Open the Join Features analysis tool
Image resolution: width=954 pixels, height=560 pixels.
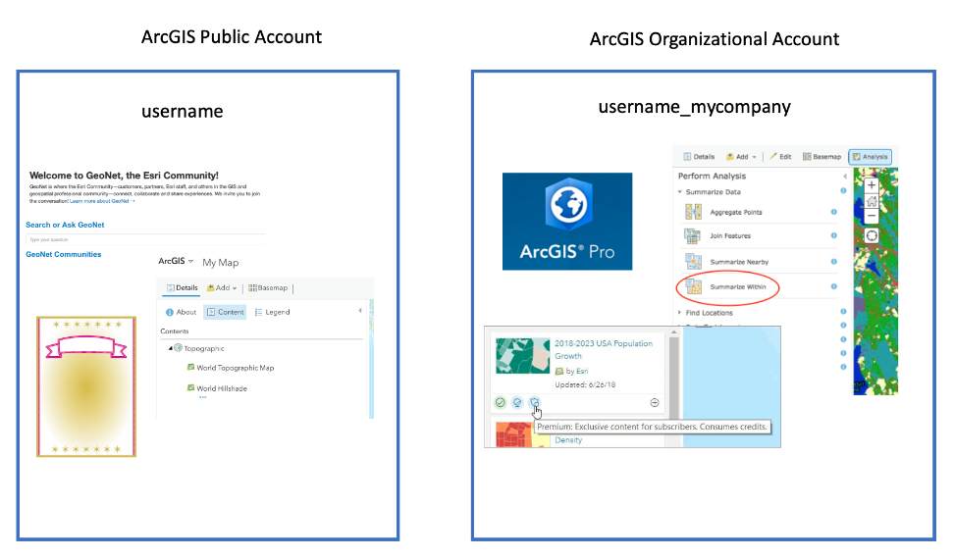730,236
